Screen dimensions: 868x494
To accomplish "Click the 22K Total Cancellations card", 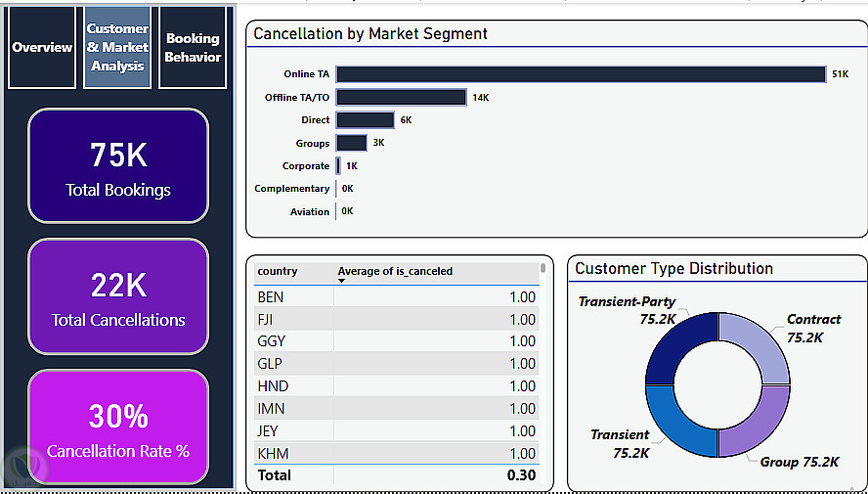I will pos(118,296).
